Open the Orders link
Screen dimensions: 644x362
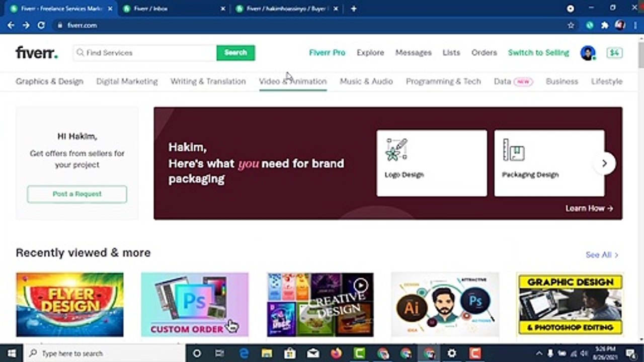[x=484, y=53]
